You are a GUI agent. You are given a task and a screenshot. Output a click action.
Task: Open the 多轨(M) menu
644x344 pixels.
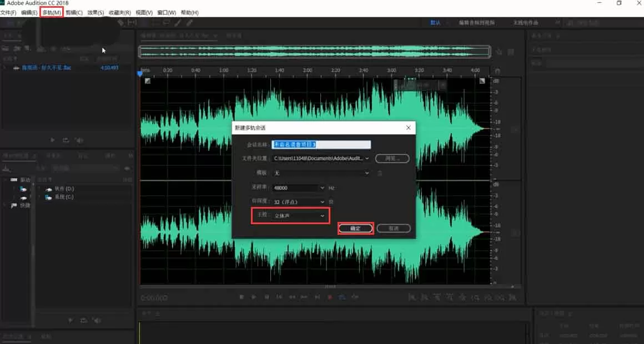coord(52,12)
